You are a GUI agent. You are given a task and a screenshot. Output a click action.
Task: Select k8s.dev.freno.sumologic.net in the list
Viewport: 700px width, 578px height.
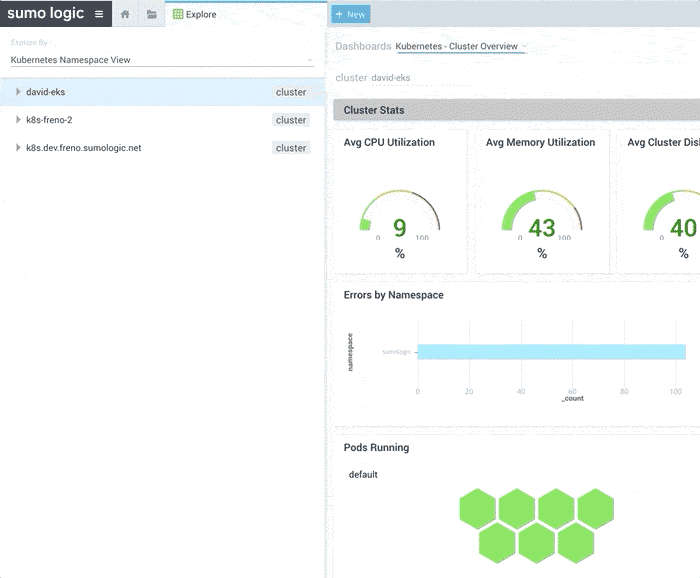click(162, 148)
